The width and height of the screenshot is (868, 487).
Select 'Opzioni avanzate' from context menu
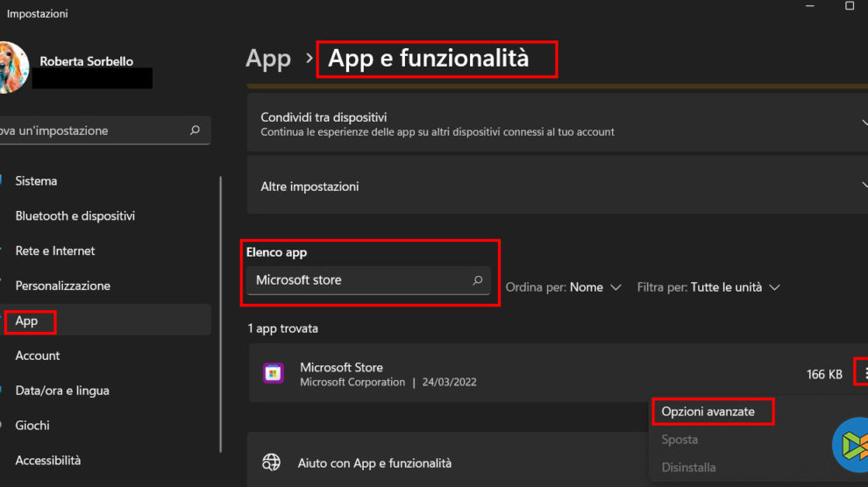(x=708, y=412)
